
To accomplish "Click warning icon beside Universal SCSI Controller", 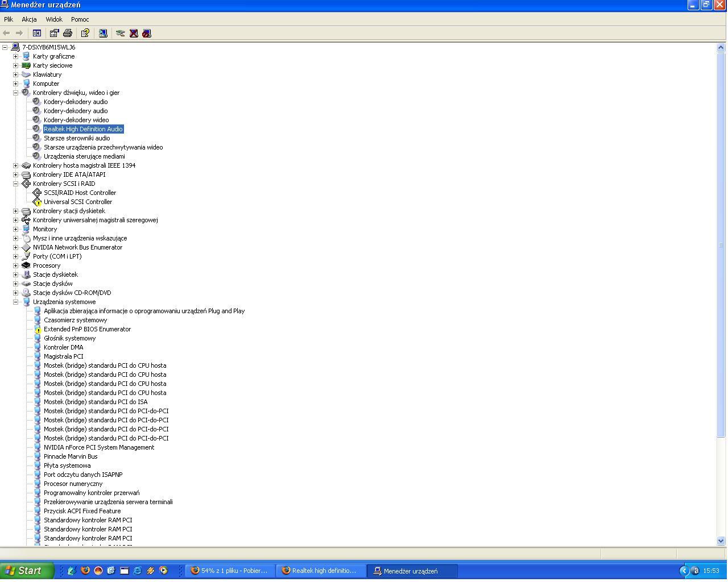I will tap(37, 202).
